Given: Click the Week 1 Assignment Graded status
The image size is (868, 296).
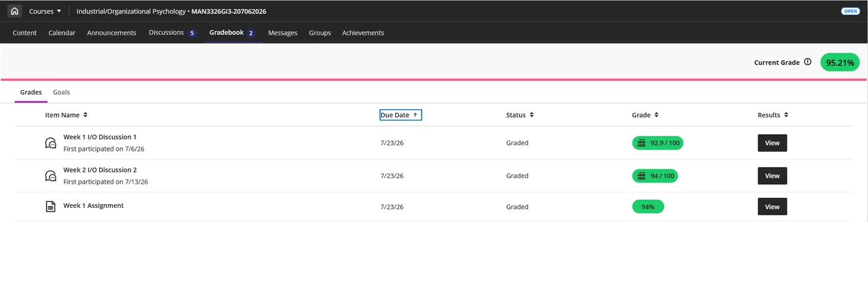Looking at the screenshot, I should pos(517,207).
